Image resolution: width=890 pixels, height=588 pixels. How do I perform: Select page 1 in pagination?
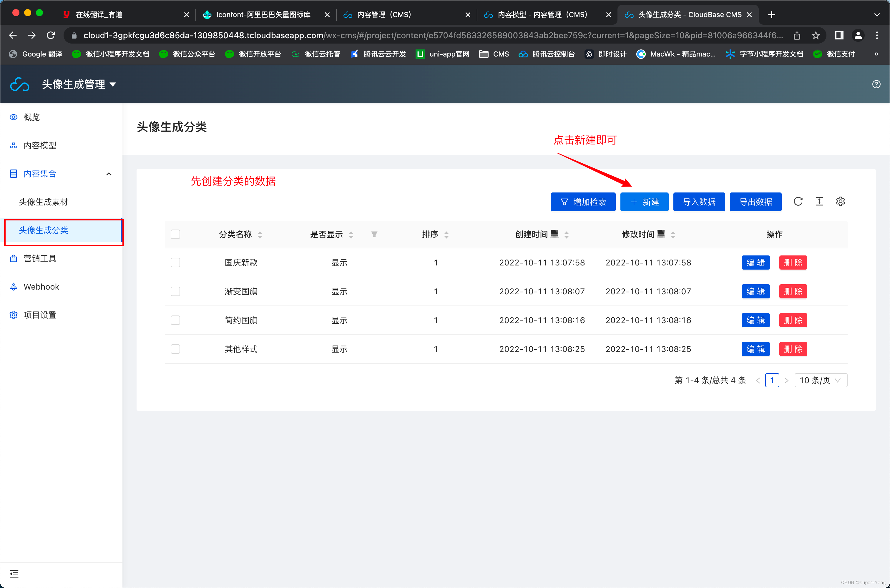click(x=772, y=380)
